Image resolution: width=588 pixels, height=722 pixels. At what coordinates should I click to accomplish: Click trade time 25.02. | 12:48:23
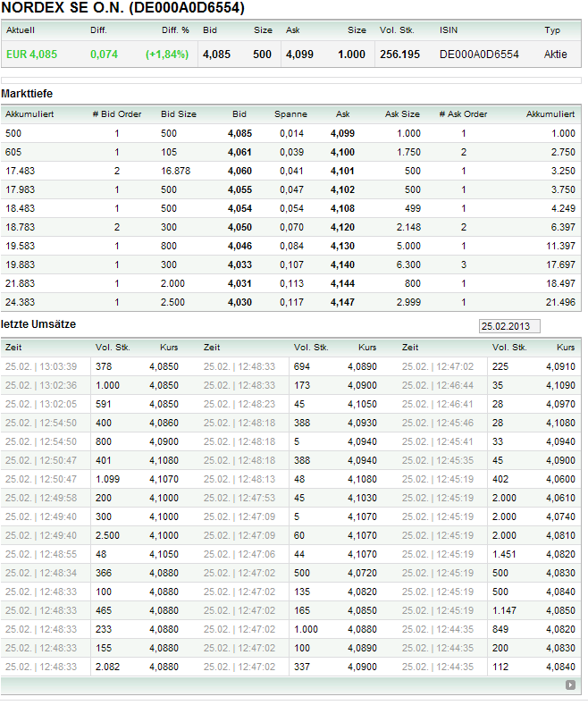click(x=239, y=404)
